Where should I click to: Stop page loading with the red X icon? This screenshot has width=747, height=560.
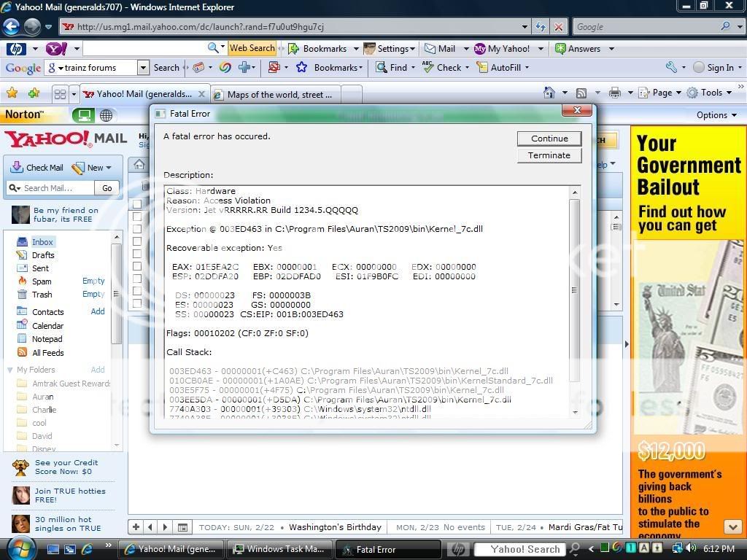558,27
